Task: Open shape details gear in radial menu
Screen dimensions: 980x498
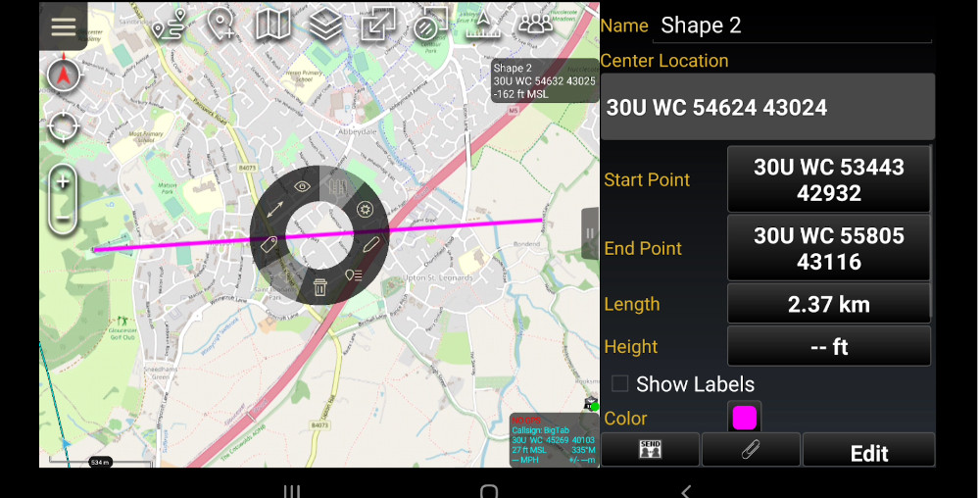Action: (365, 209)
